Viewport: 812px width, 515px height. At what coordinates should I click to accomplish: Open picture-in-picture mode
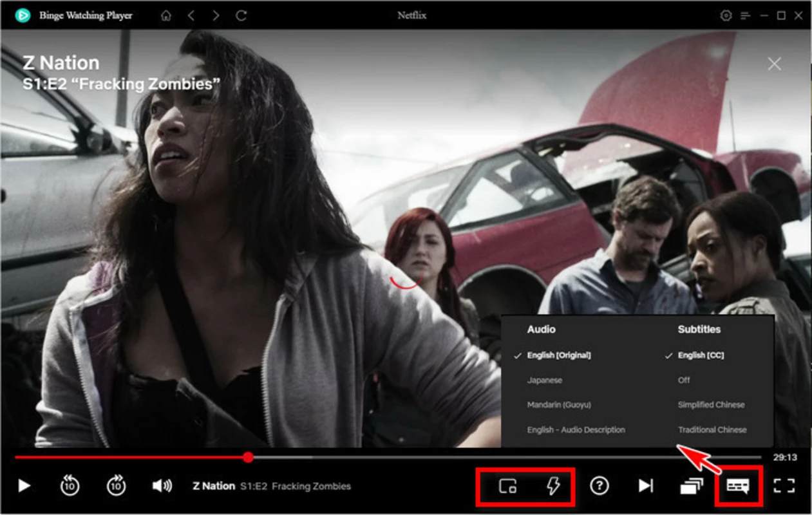point(508,487)
